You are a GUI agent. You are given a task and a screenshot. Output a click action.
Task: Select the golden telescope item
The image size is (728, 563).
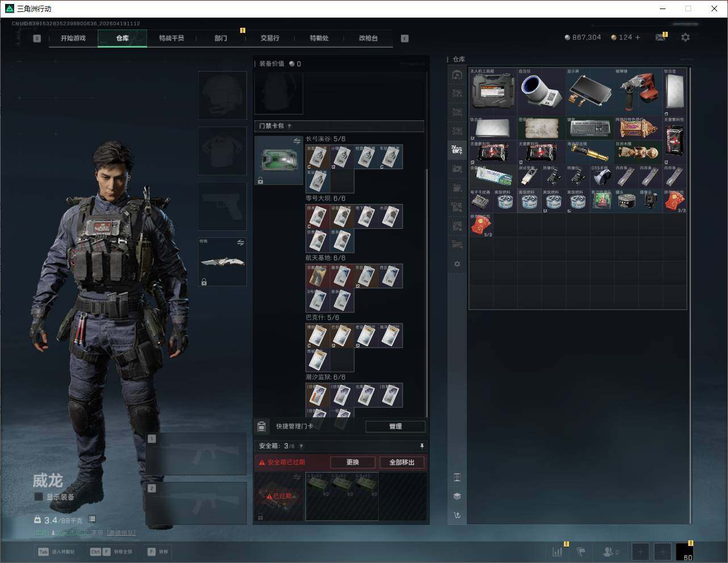coord(590,152)
